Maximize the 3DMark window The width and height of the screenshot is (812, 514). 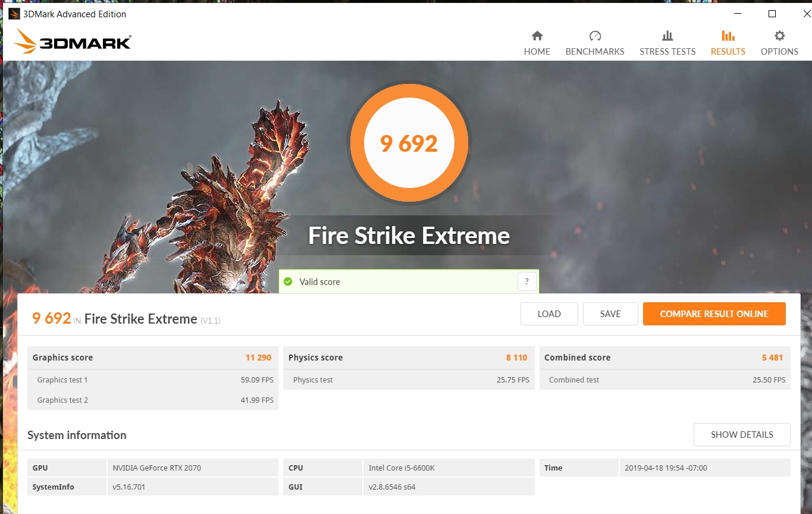tap(772, 14)
